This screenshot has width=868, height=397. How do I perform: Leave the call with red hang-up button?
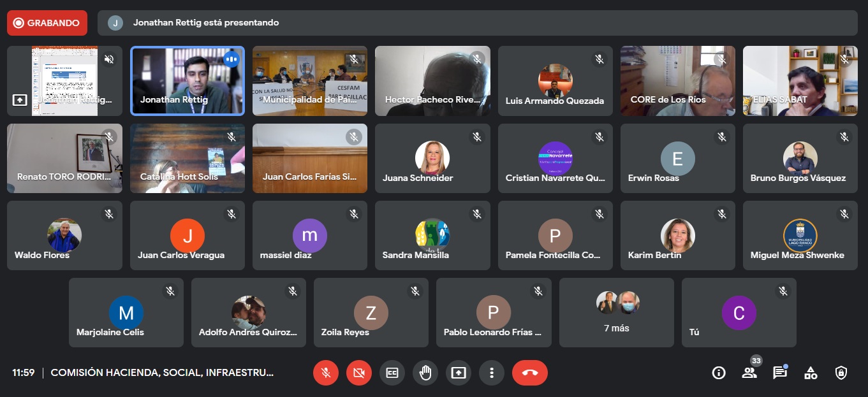[529, 373]
